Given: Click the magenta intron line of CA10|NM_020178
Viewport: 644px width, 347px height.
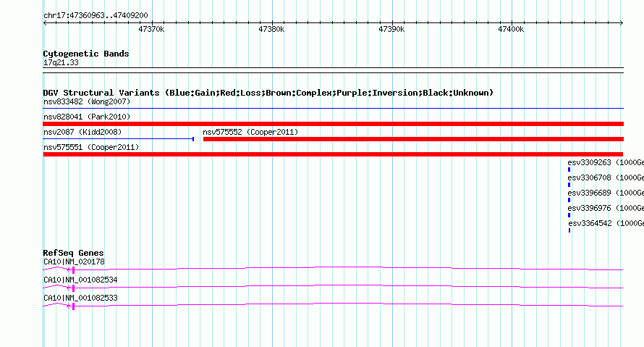Looking at the screenshot, I should pos(349,267).
